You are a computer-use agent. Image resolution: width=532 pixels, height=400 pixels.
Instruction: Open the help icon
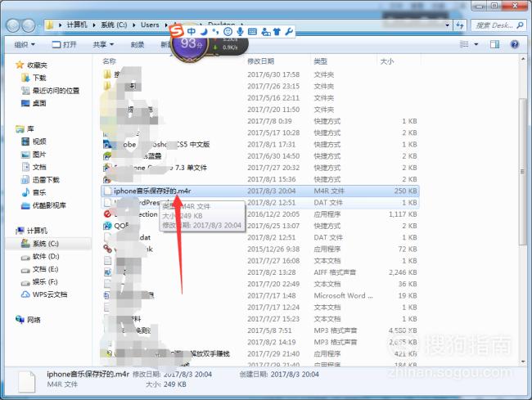pyautogui.click(x=514, y=44)
